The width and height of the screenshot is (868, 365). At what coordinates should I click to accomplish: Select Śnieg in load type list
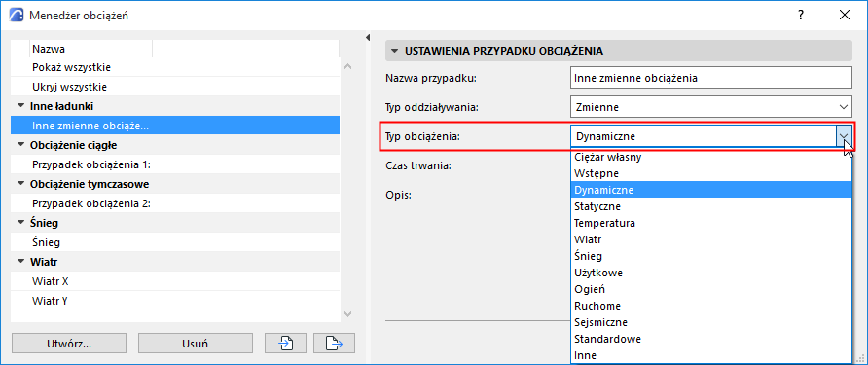[710, 256]
